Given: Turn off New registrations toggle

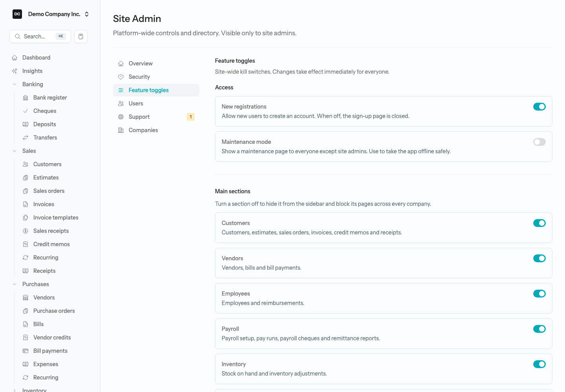Looking at the screenshot, I should click(539, 107).
